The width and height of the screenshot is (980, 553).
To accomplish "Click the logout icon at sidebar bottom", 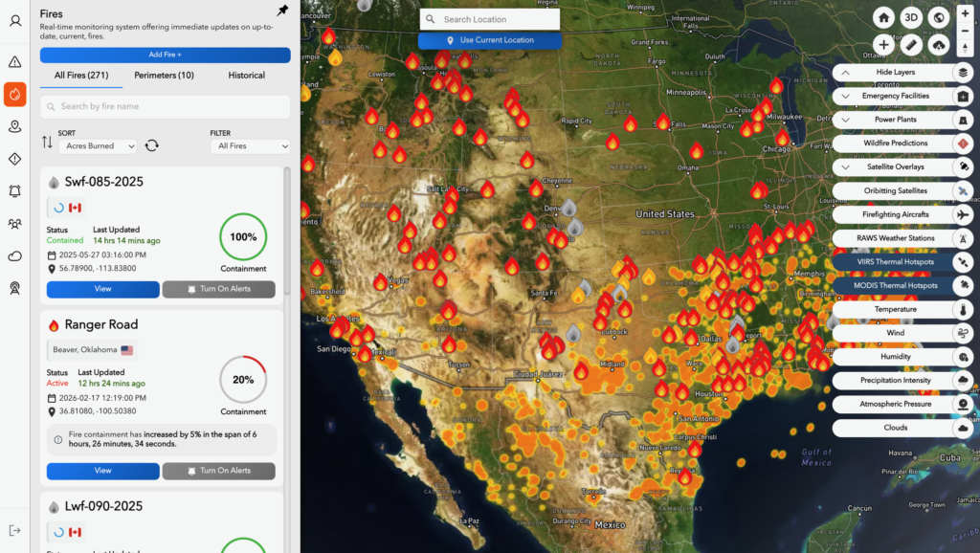I will point(15,530).
